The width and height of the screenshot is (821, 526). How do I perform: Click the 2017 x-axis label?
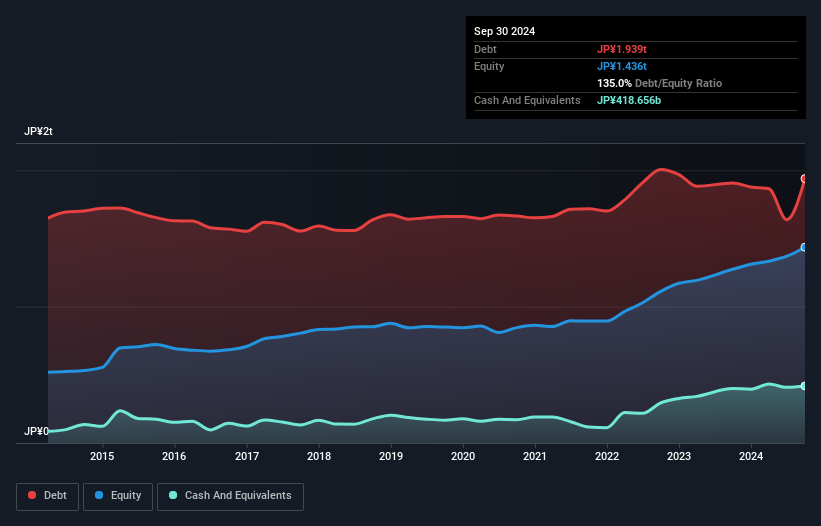(247, 456)
